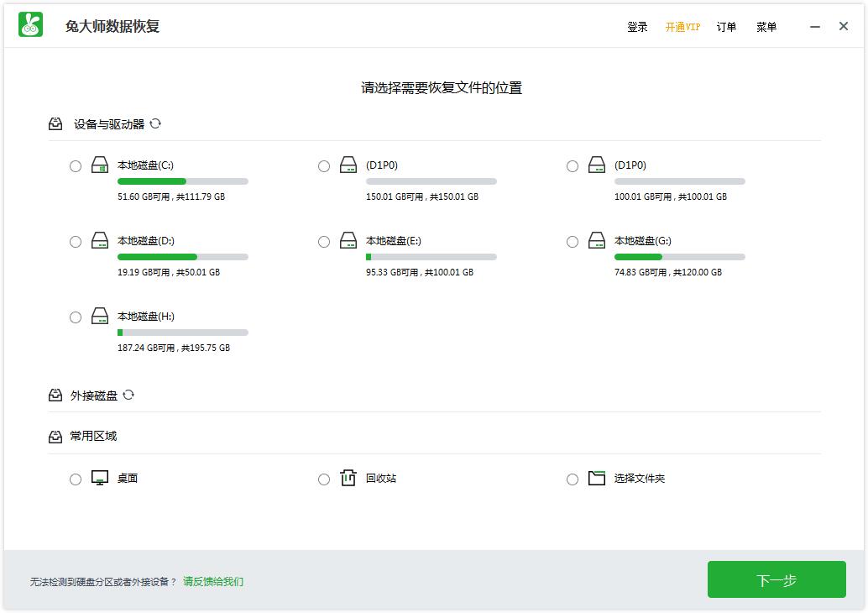The height and width of the screenshot is (613, 868).
Task: Click the capacity bar of 本地磁盘(D:)
Action: [182, 256]
